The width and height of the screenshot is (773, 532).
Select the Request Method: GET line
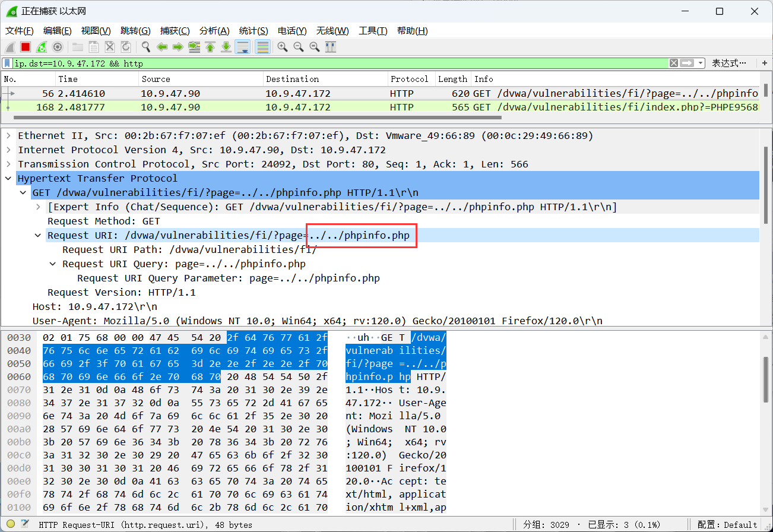click(104, 221)
